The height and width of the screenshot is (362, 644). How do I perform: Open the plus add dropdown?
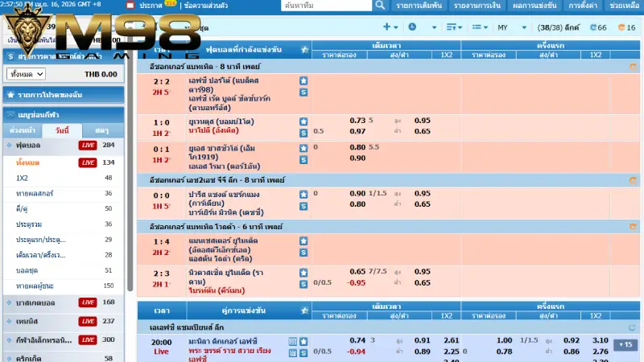pos(390,27)
